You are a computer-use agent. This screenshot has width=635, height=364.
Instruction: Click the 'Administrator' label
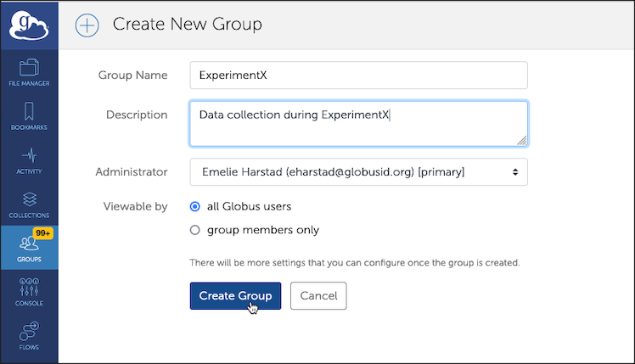tap(132, 172)
